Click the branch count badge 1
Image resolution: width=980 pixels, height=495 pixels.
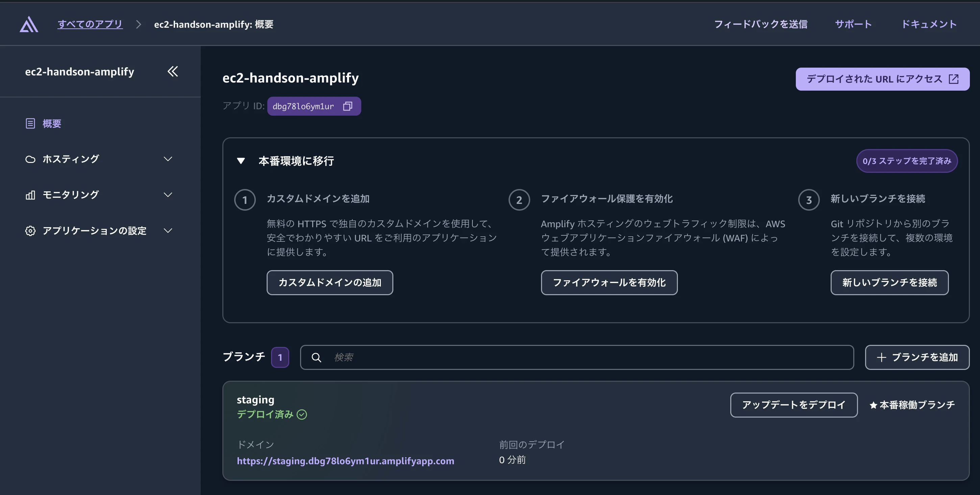pos(280,357)
